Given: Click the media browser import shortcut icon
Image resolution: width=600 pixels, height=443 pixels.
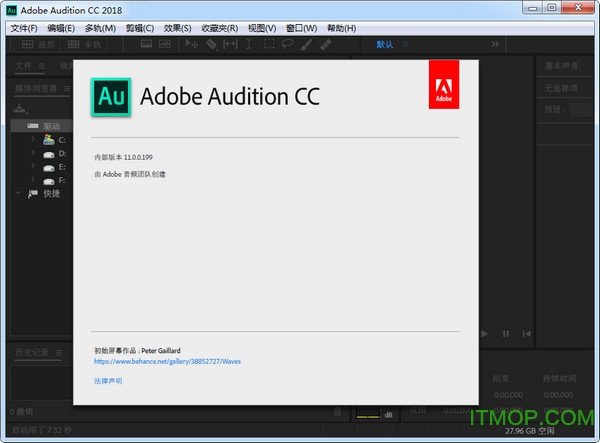Looking at the screenshot, I should [20, 108].
